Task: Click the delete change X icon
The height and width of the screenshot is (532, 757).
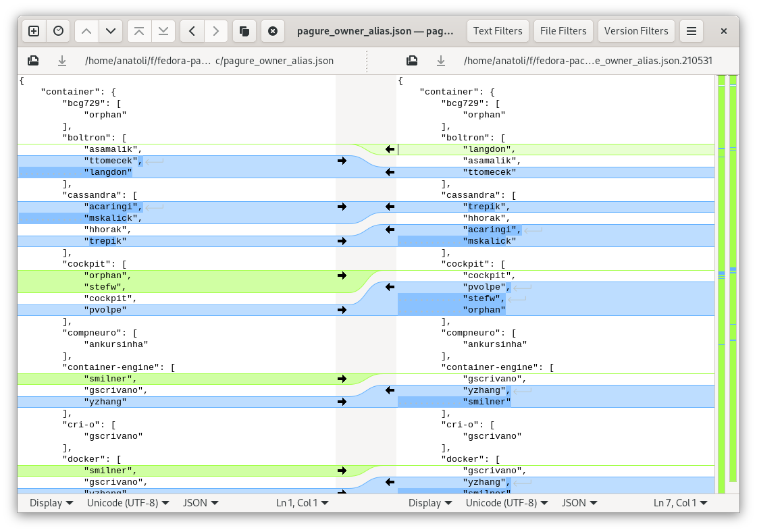Action: click(273, 31)
